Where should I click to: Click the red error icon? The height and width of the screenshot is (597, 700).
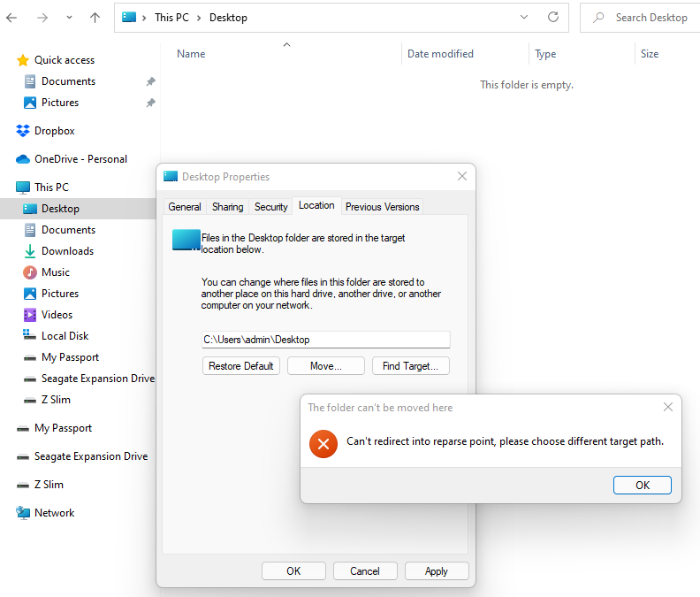[x=323, y=444]
